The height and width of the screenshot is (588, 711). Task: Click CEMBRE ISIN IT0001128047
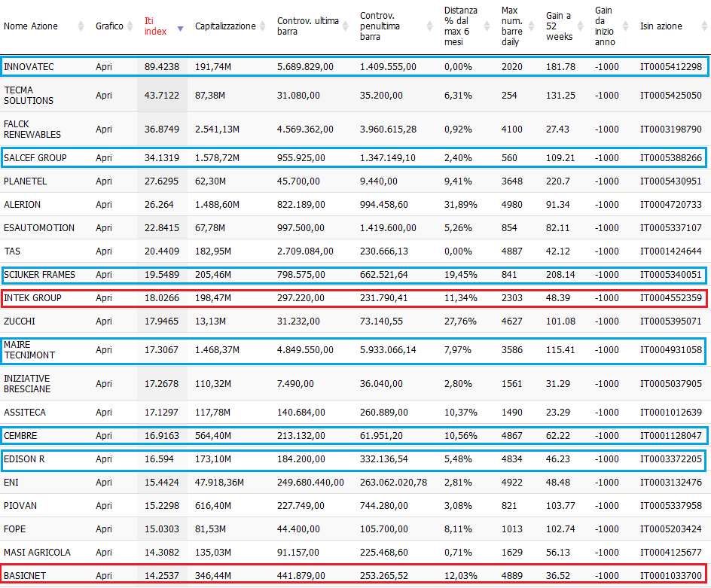(670, 436)
